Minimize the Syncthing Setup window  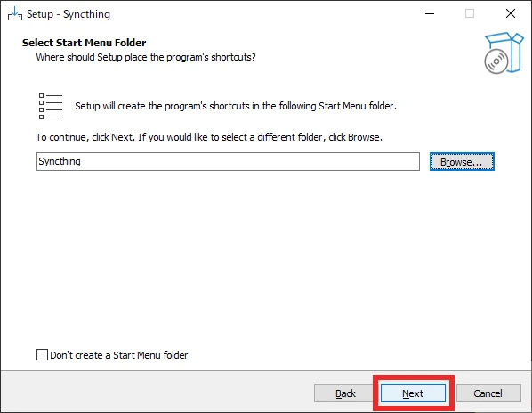[430, 14]
